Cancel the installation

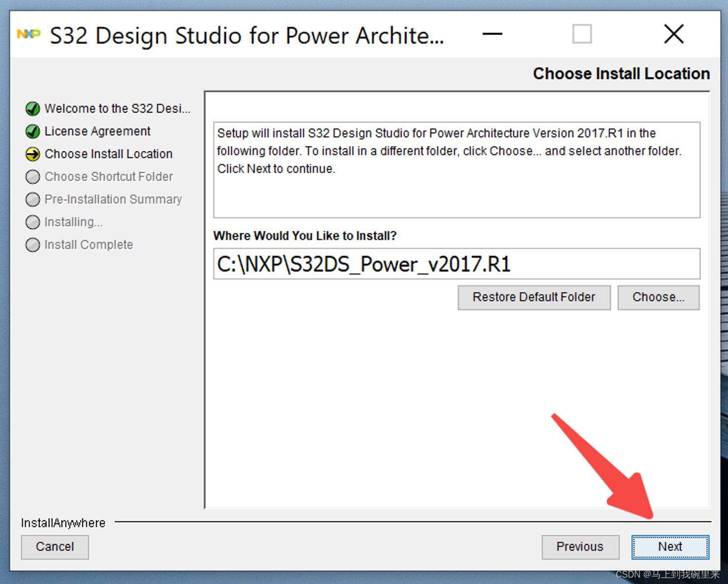coord(55,547)
